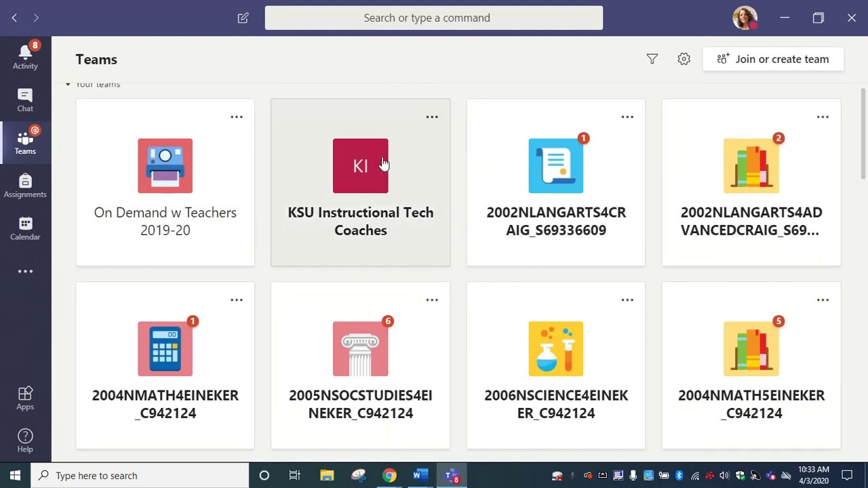Open more options for 2002NLANGARTS4CRAIG team

click(x=627, y=117)
